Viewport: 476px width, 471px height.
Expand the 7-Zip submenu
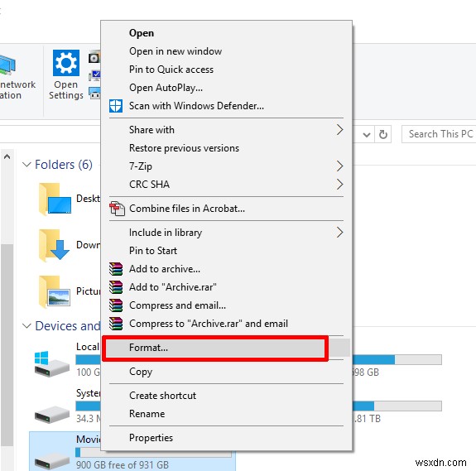[339, 166]
